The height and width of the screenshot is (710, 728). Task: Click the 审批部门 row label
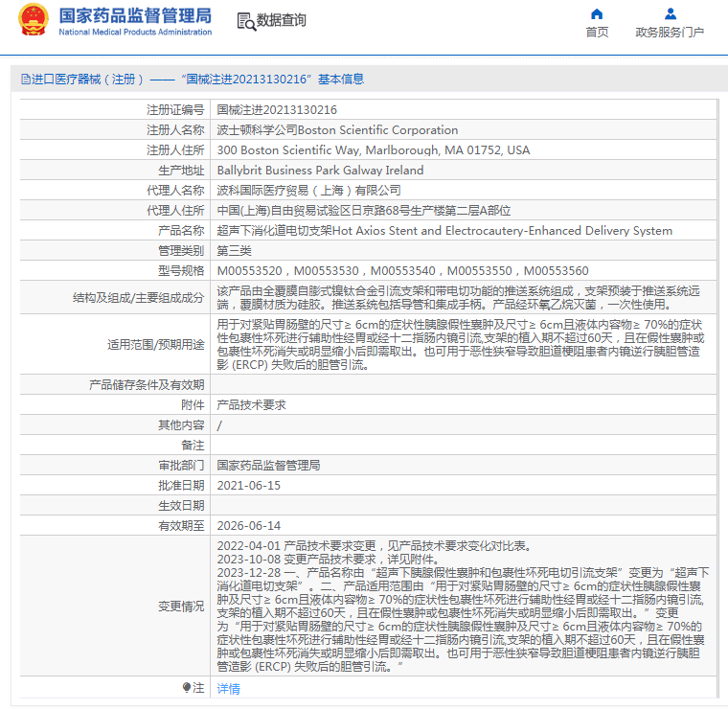pyautogui.click(x=181, y=466)
